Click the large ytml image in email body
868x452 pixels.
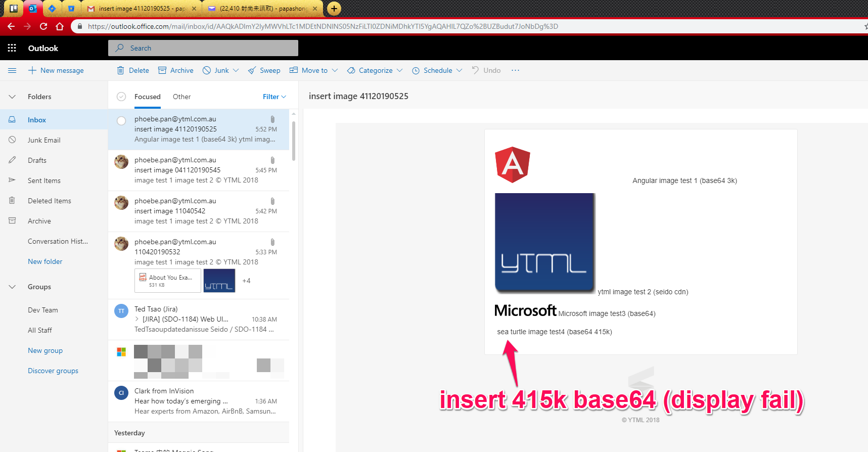[x=545, y=243]
